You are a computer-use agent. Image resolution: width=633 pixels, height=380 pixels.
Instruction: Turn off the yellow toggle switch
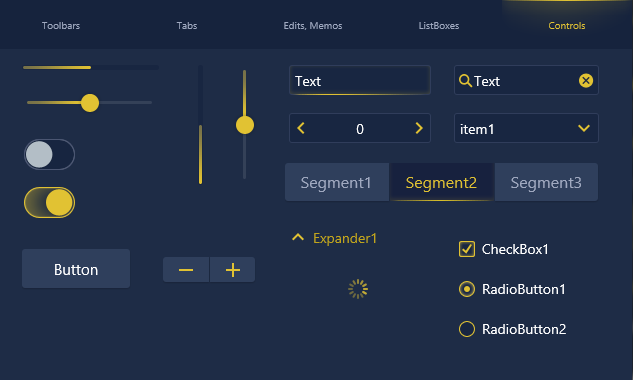[x=49, y=202]
